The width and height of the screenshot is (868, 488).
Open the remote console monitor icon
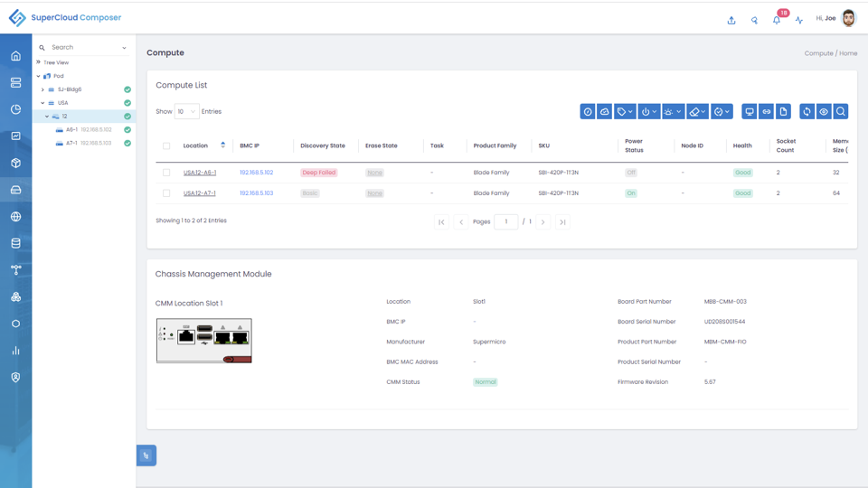(749, 112)
